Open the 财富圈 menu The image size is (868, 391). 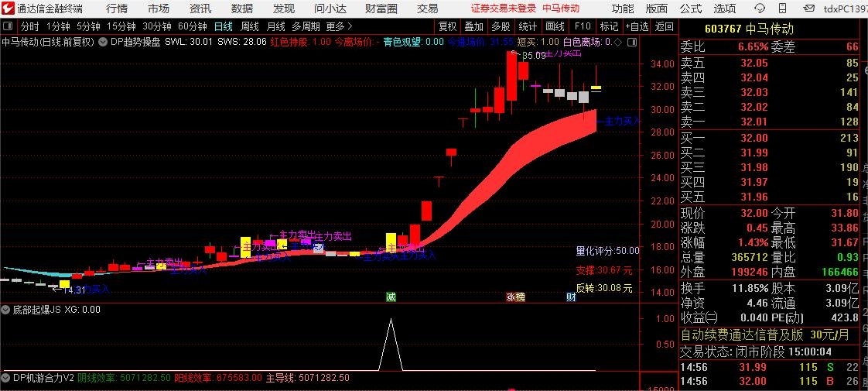point(381,9)
